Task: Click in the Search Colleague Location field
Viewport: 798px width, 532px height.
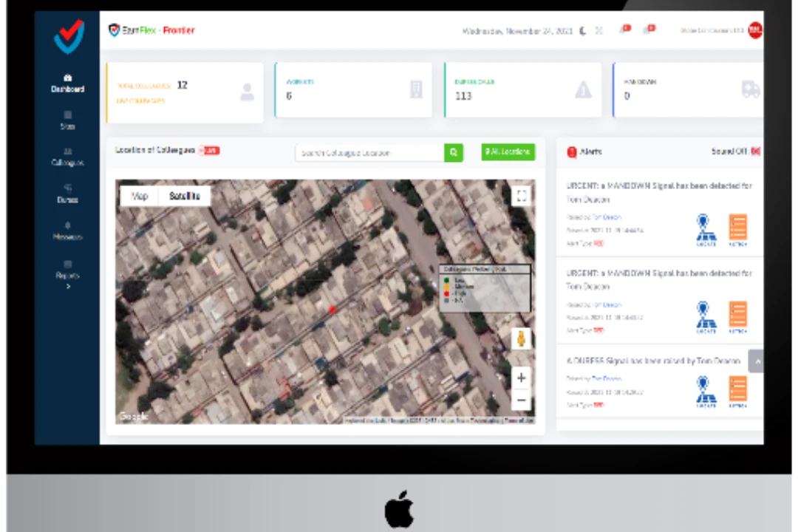Action: tap(369, 153)
